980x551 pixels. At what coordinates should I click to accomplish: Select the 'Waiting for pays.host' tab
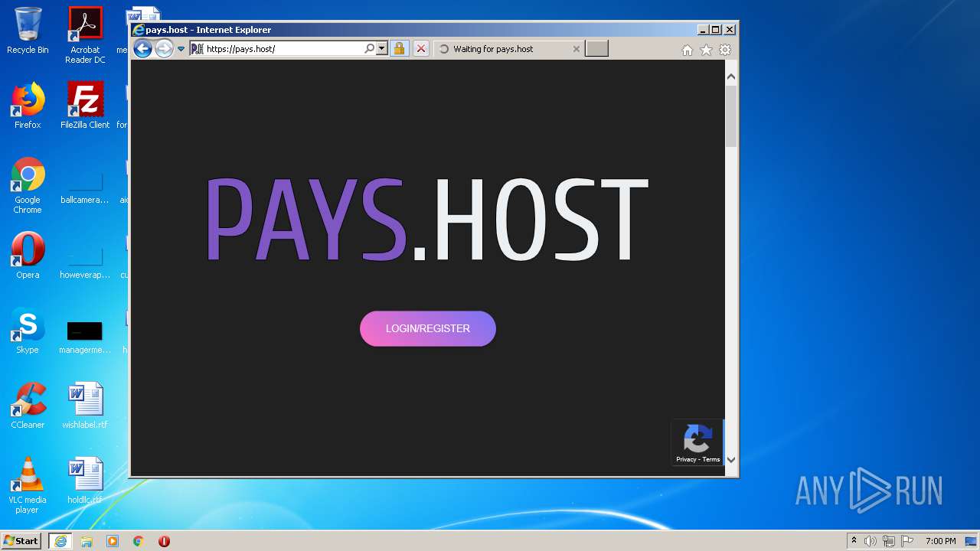[x=508, y=49]
